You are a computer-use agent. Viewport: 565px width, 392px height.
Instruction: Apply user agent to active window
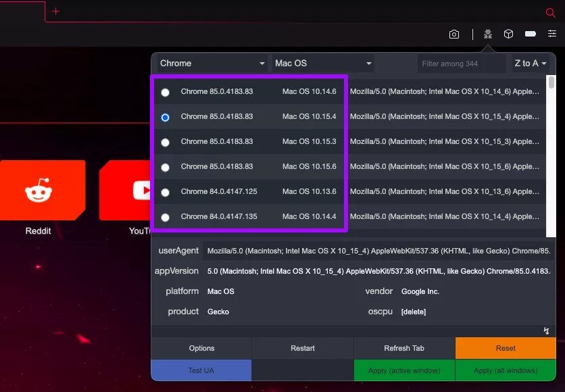coord(404,370)
